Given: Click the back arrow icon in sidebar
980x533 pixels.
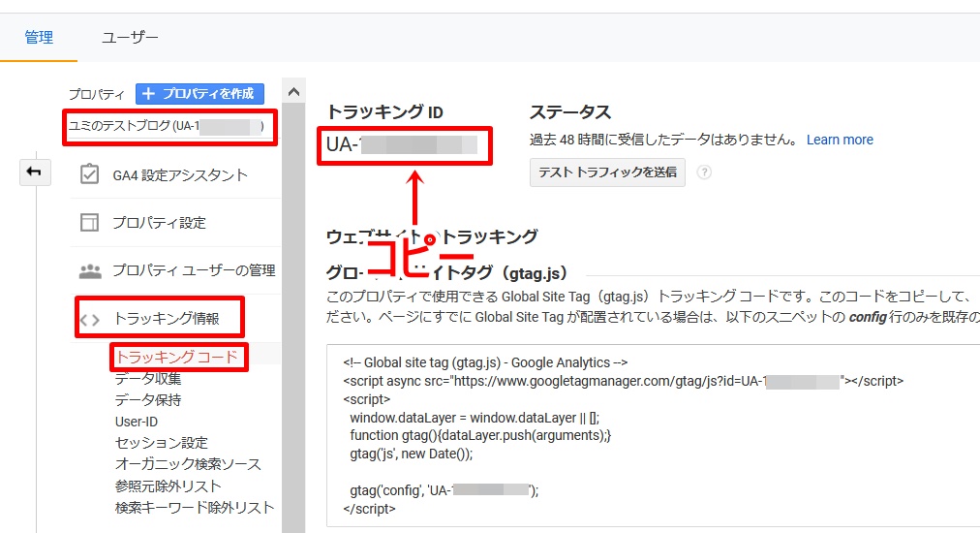Looking at the screenshot, I should pyautogui.click(x=34, y=172).
